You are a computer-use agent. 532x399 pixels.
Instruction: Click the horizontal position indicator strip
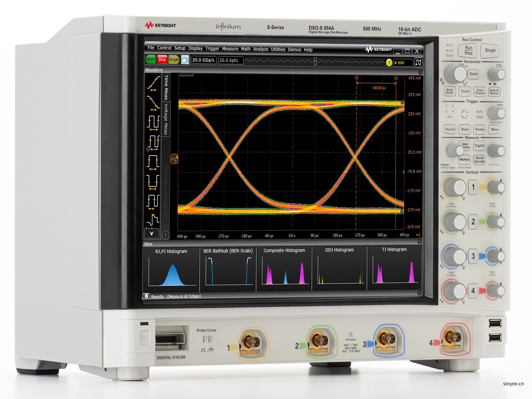(x=315, y=62)
